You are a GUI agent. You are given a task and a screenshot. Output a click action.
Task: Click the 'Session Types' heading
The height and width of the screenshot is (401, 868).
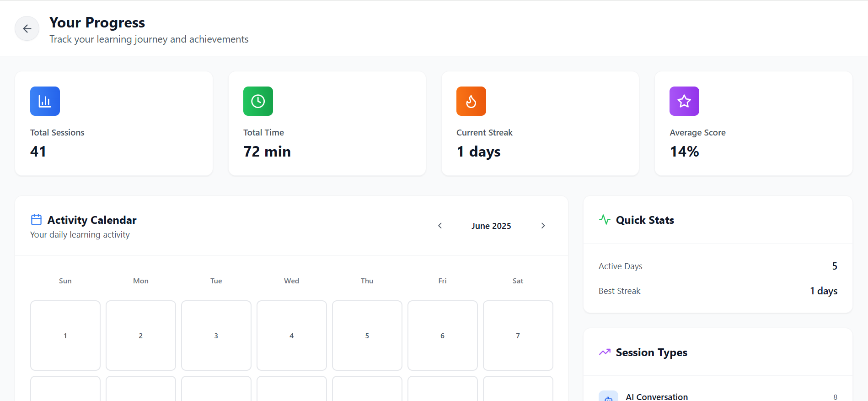pos(651,352)
